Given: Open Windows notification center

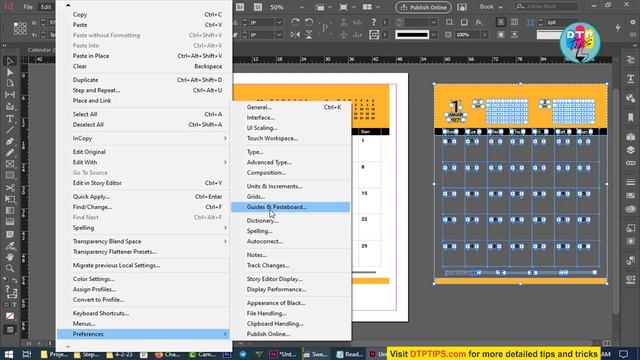Looking at the screenshot, I should point(623,354).
